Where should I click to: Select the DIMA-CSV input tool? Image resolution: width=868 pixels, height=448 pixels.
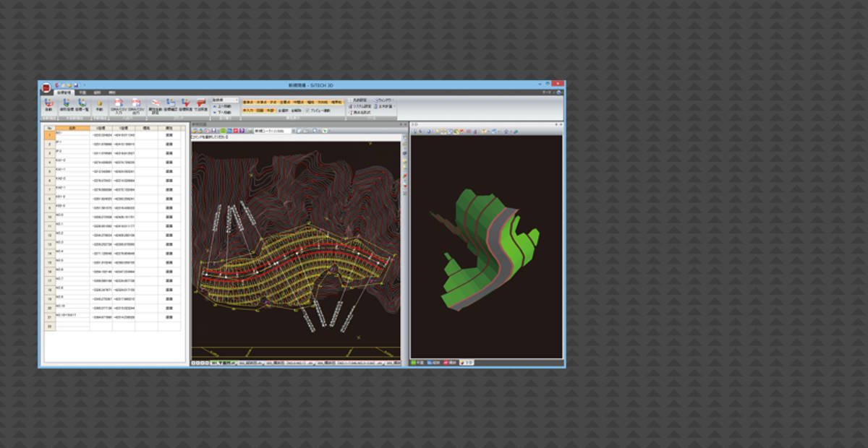pos(119,103)
